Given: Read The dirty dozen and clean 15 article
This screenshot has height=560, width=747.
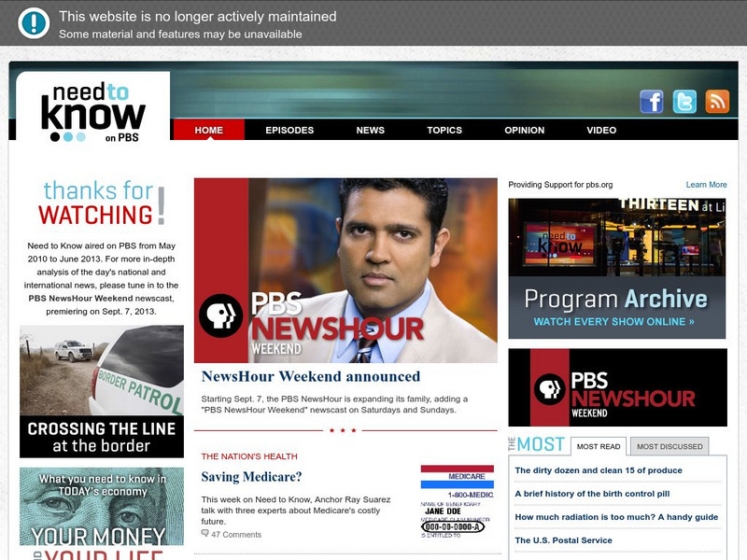Looking at the screenshot, I should click(599, 470).
